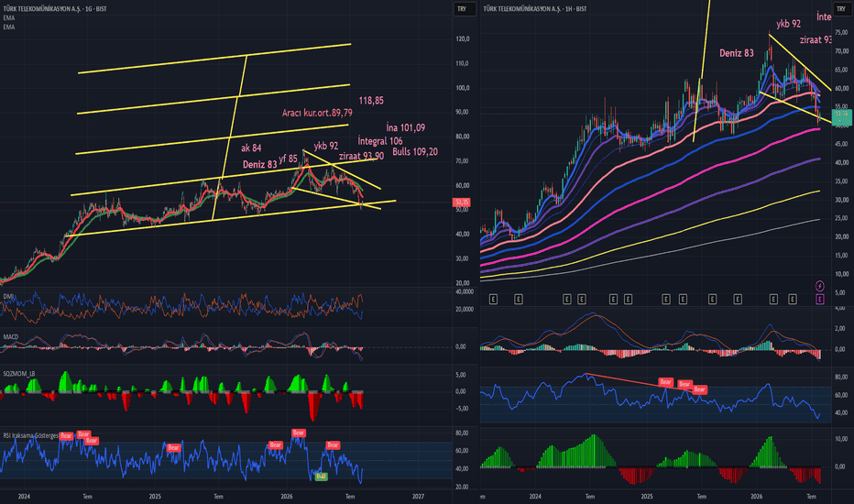Select the 'ziraat 93,90' annotation on the left chart
The image size is (854, 504).
tap(361, 157)
